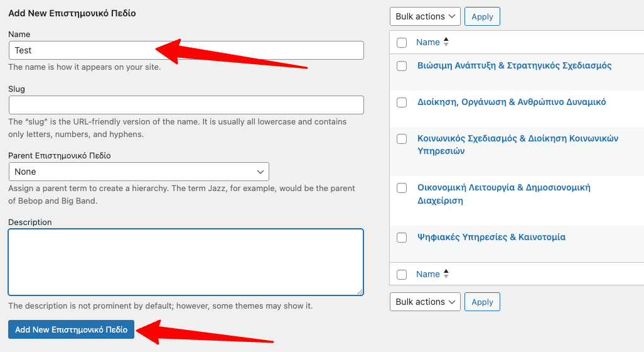Click the sort arrows icon beside footer Name
This screenshot has height=352, width=644.
coord(446,274)
